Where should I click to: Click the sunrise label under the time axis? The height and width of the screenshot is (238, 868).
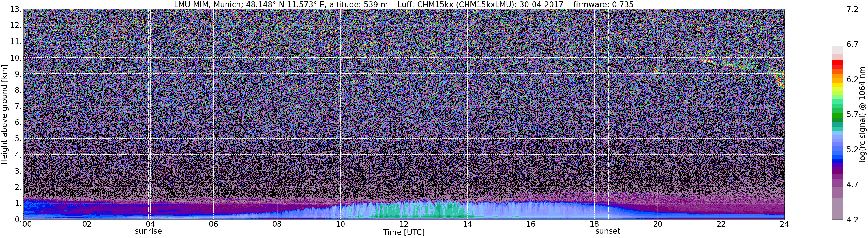148,231
